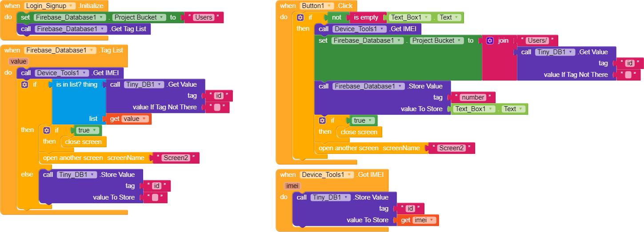Select the empty 'value If Tag Not There' text in the join block
The width and height of the screenshot is (644, 232).
(x=628, y=75)
